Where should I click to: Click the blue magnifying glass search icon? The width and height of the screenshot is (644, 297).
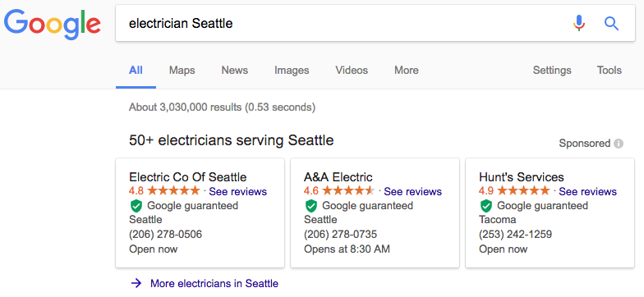(611, 24)
